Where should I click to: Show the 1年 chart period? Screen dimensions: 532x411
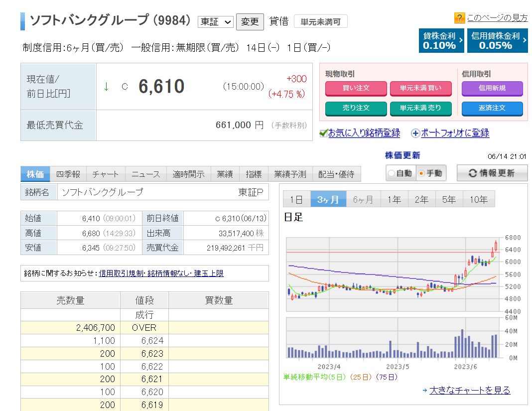tap(394, 199)
